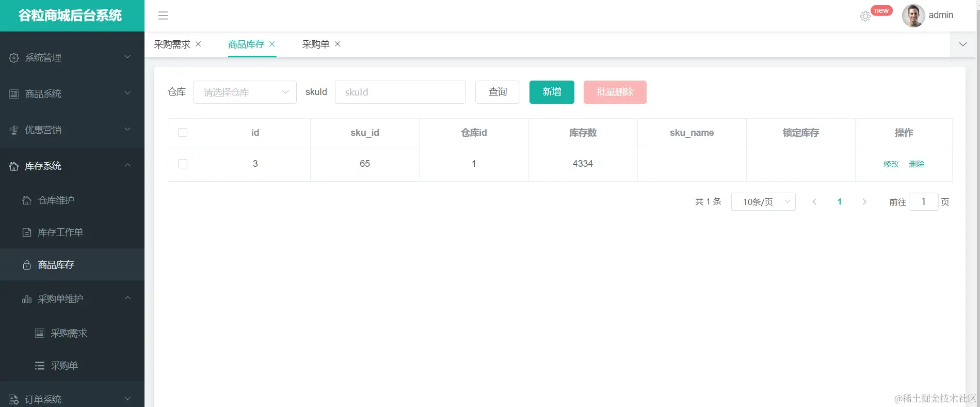Click the 商品系统 sidebar icon
The image size is (980, 407).
tap(14, 94)
